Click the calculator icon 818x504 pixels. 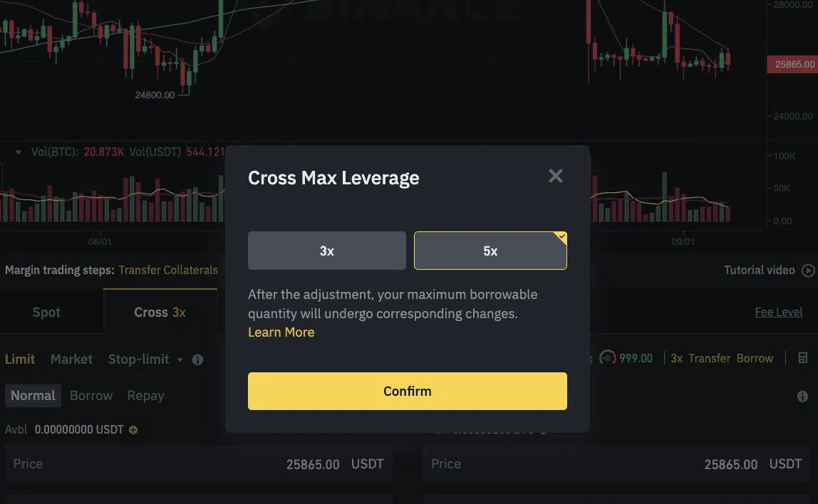click(803, 358)
